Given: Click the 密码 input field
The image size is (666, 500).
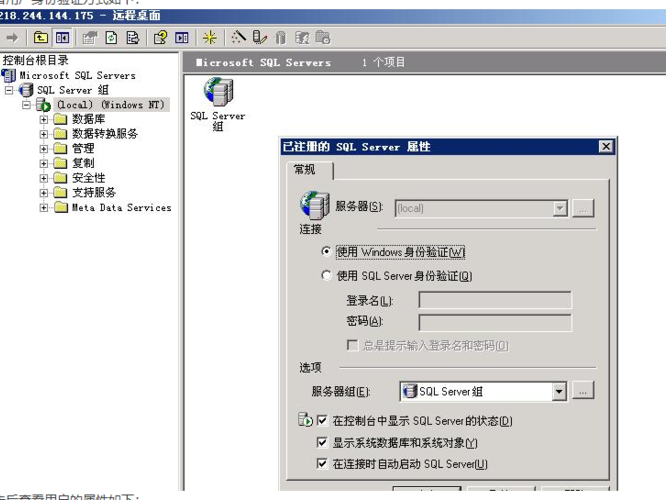Looking at the screenshot, I should point(495,322).
